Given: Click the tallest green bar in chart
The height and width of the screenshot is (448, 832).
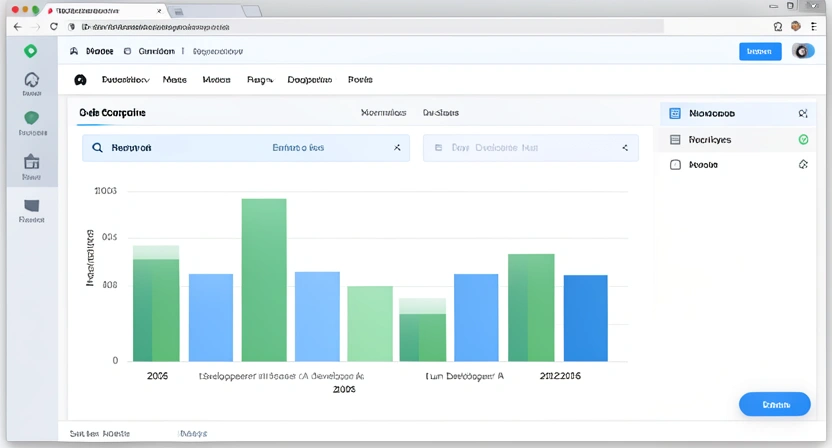Looking at the screenshot, I should pyautogui.click(x=264, y=279).
